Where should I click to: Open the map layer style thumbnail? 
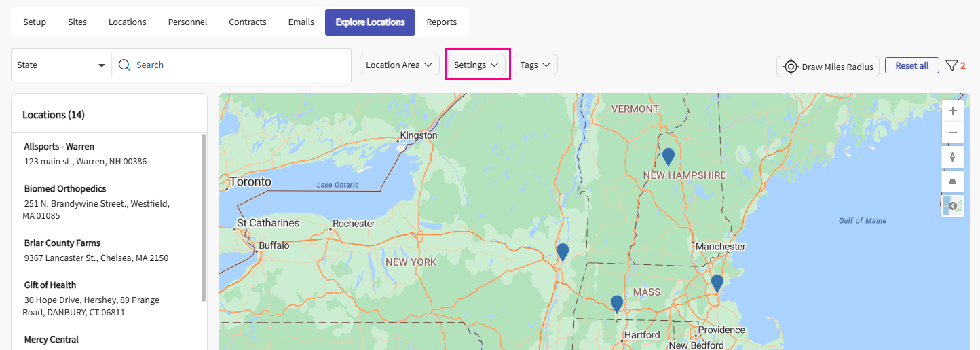(x=952, y=205)
